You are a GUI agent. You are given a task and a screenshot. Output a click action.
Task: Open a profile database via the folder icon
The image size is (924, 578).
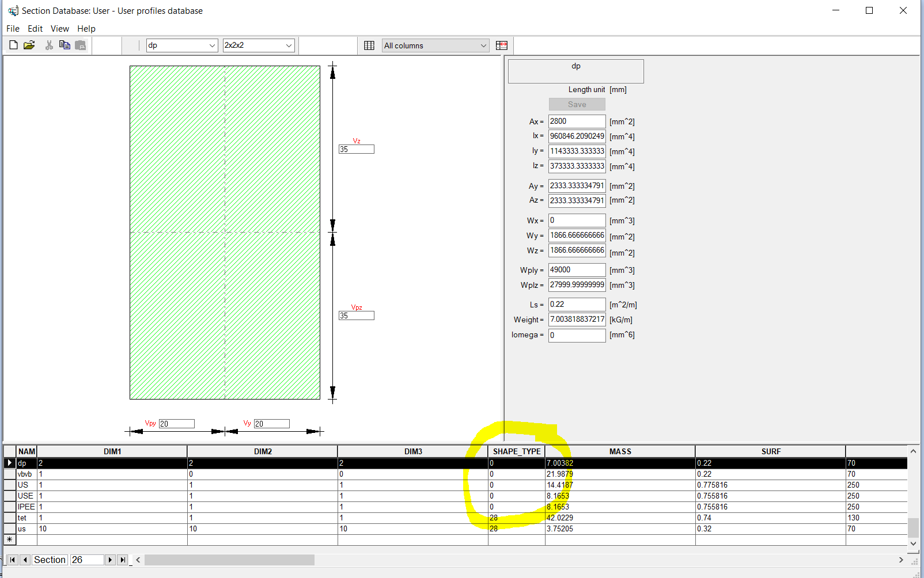(29, 45)
